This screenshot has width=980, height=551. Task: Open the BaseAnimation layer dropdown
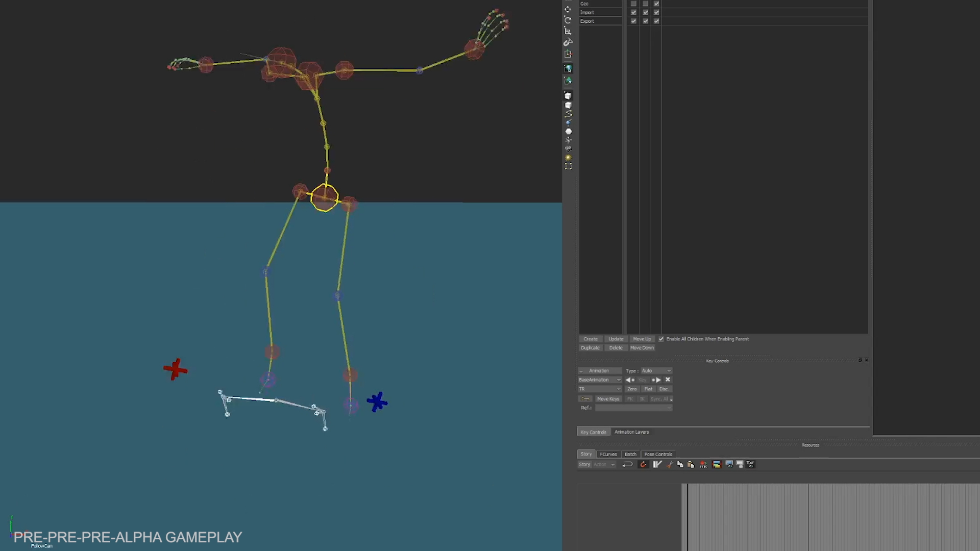tap(599, 380)
